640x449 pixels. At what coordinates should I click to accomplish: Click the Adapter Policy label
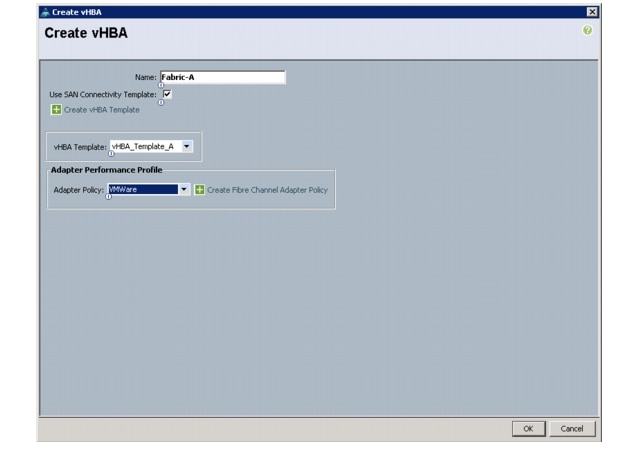[x=79, y=190]
